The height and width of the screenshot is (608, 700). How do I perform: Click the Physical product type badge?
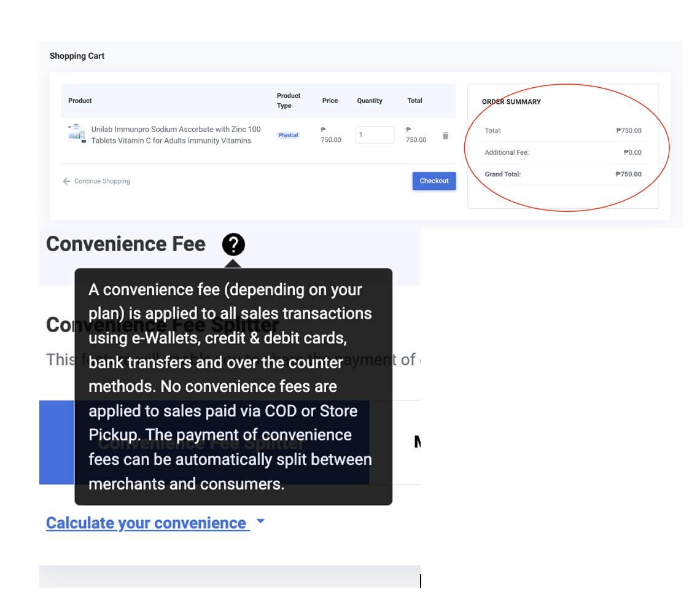tap(288, 135)
